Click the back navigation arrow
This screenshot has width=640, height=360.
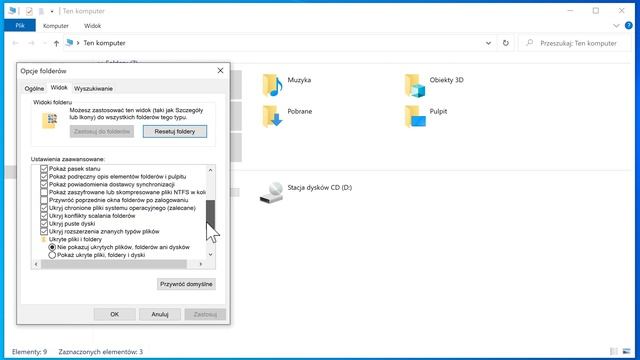pyautogui.click(x=16, y=43)
